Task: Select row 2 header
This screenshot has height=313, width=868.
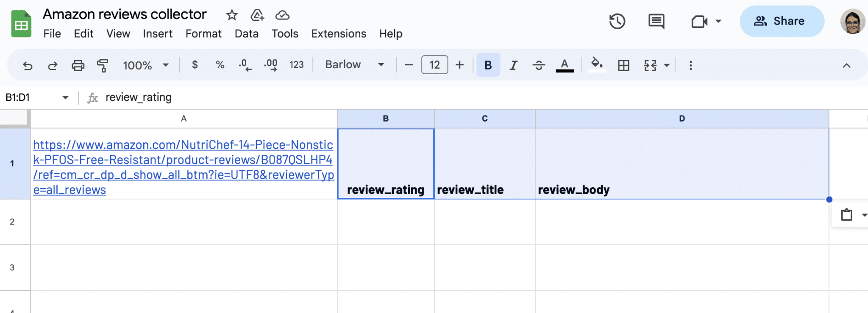Action: tap(15, 222)
